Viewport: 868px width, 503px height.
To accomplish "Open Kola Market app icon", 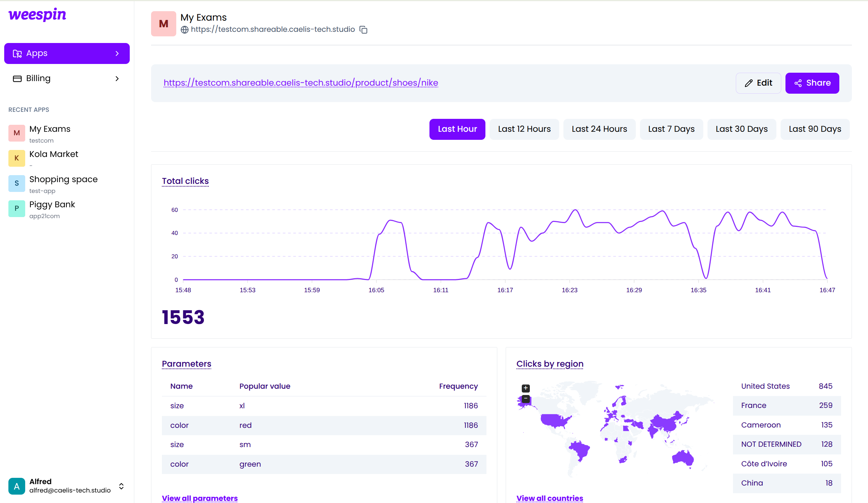I will (x=16, y=158).
